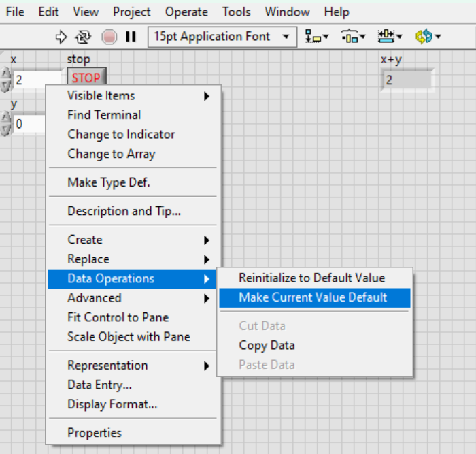Click Properties in context menu
476x454 pixels.
(95, 433)
